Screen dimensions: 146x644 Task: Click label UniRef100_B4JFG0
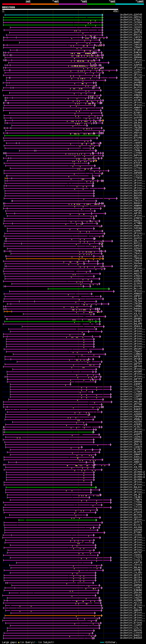(131, 87)
